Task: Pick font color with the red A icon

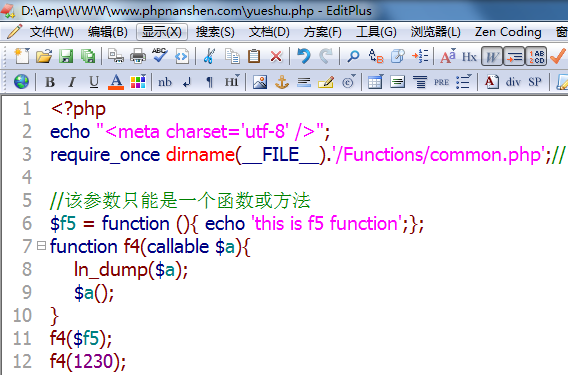Action: [116, 82]
